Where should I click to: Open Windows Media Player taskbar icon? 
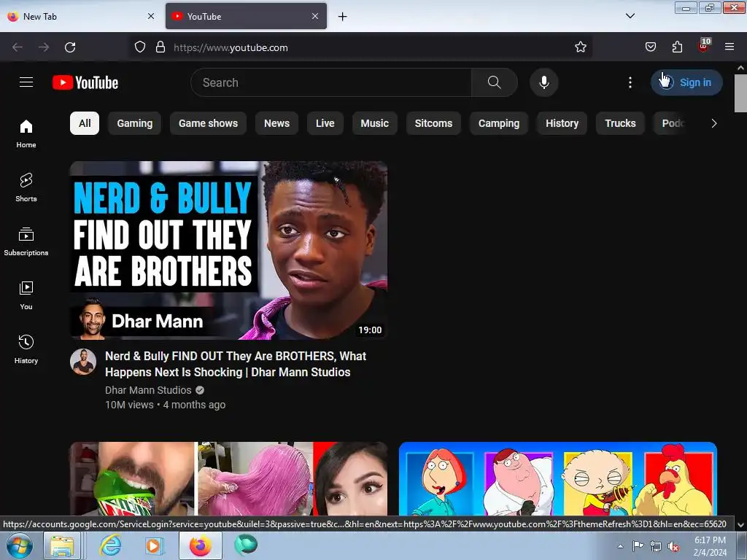(153, 545)
